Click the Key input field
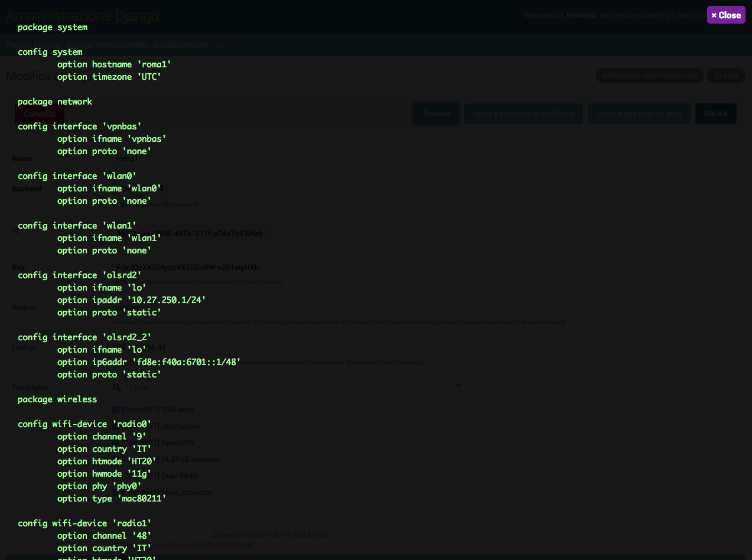752x560 pixels. pos(193,267)
